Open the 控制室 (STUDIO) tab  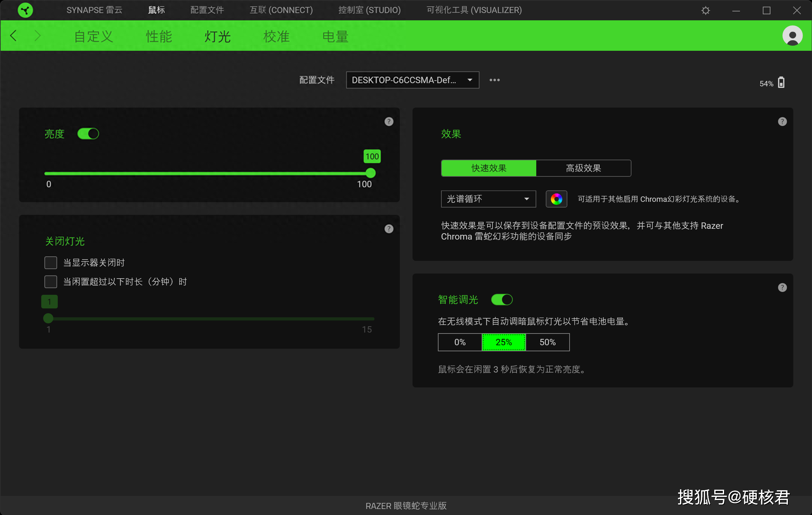click(x=369, y=10)
